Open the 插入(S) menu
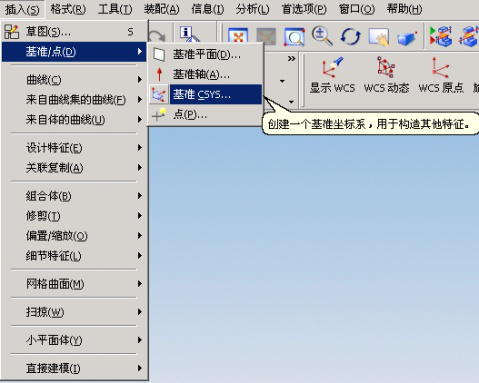The width and height of the screenshot is (479, 383). pos(22,9)
